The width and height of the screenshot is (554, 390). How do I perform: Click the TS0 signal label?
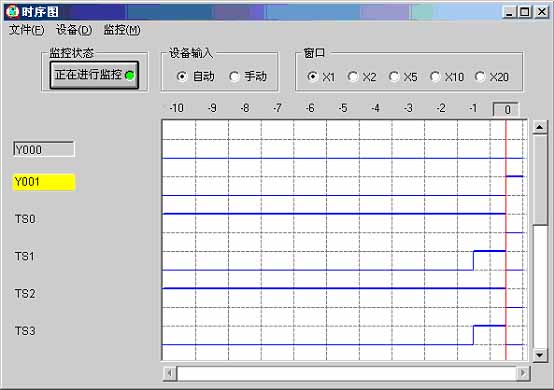pyautogui.click(x=25, y=219)
